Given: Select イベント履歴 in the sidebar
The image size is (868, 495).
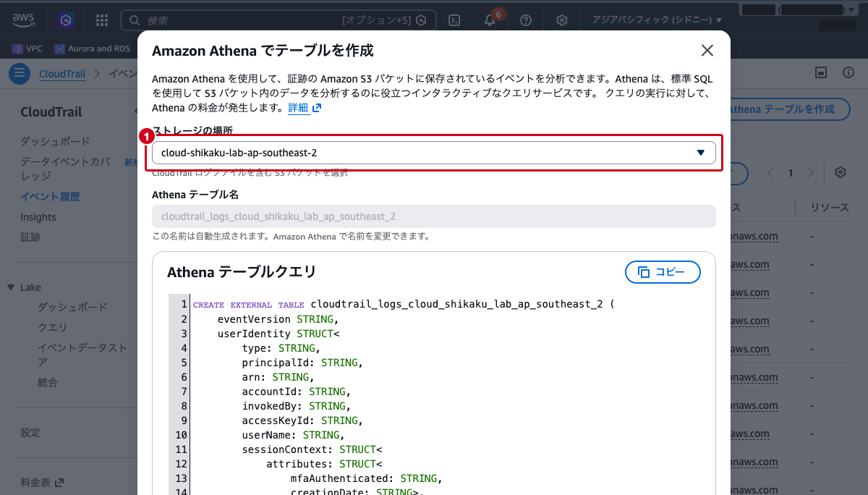Looking at the screenshot, I should [50, 196].
